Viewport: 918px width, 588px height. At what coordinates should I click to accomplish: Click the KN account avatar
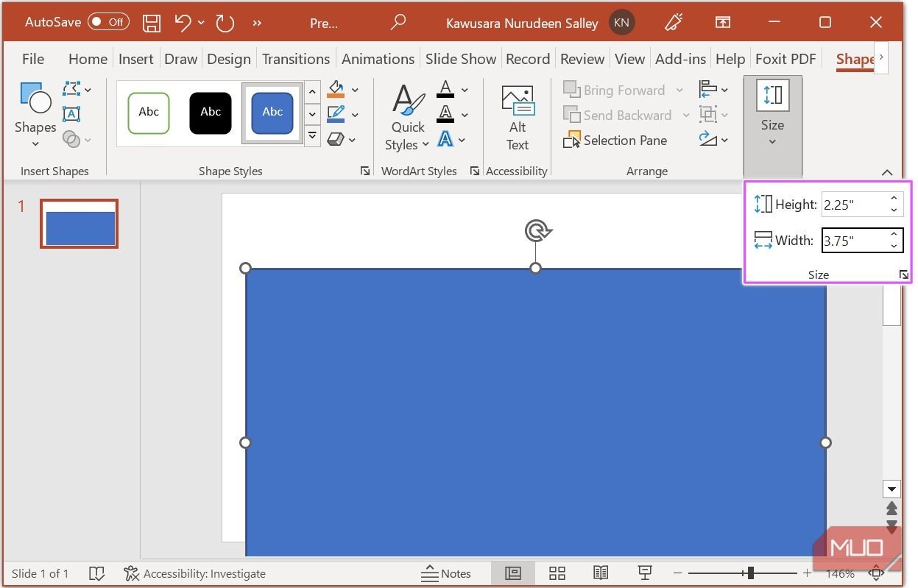(621, 23)
